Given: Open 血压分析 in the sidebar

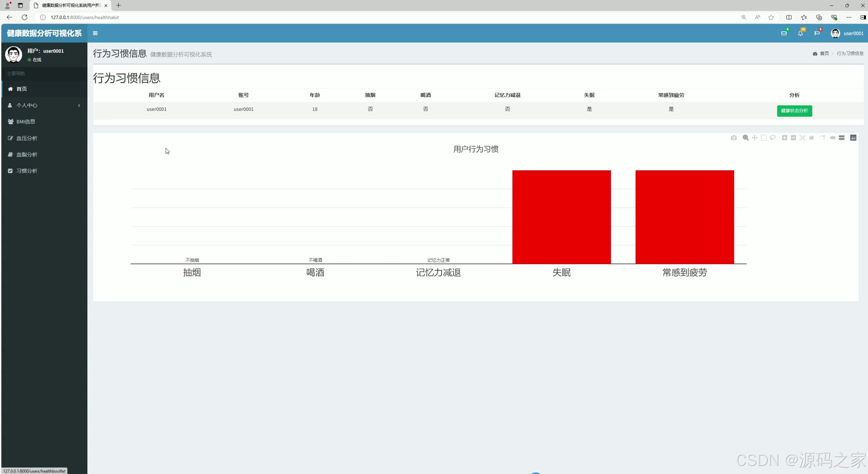Looking at the screenshot, I should 27,138.
